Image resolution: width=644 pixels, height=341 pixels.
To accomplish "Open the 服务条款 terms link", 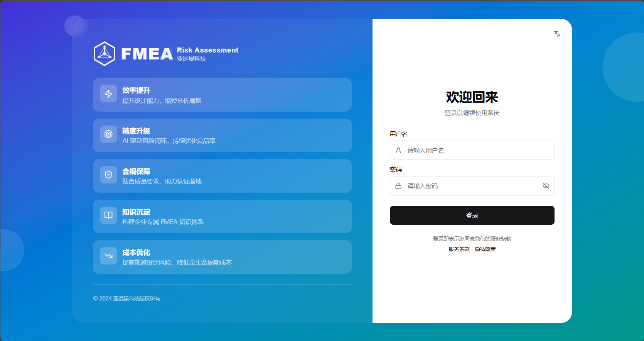I will click(x=459, y=249).
